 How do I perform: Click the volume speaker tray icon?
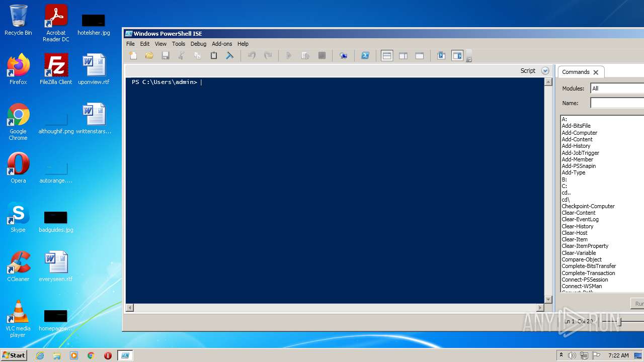click(x=572, y=355)
